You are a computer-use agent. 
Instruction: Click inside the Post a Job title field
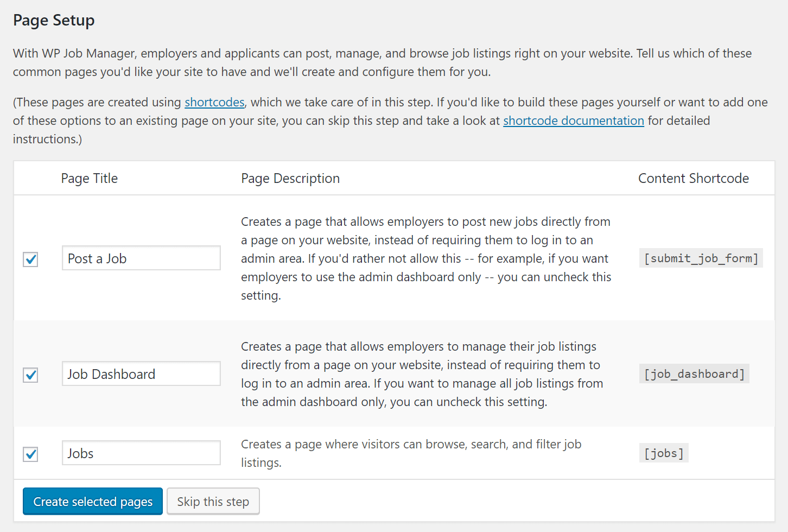tap(141, 258)
